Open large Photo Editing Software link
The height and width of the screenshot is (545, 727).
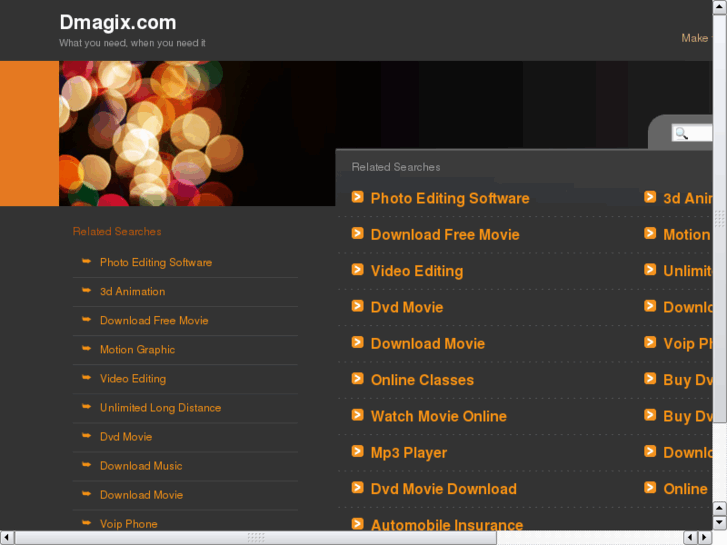tap(450, 199)
